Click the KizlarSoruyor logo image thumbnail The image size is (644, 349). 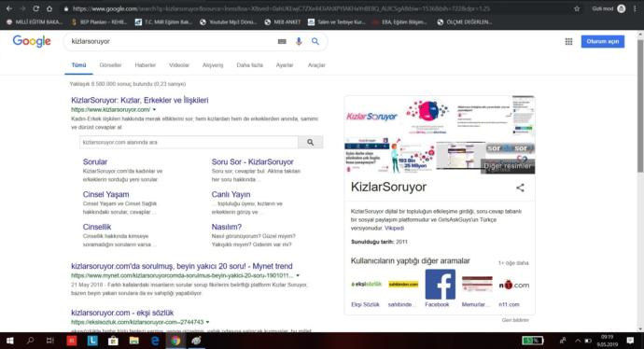click(371, 117)
